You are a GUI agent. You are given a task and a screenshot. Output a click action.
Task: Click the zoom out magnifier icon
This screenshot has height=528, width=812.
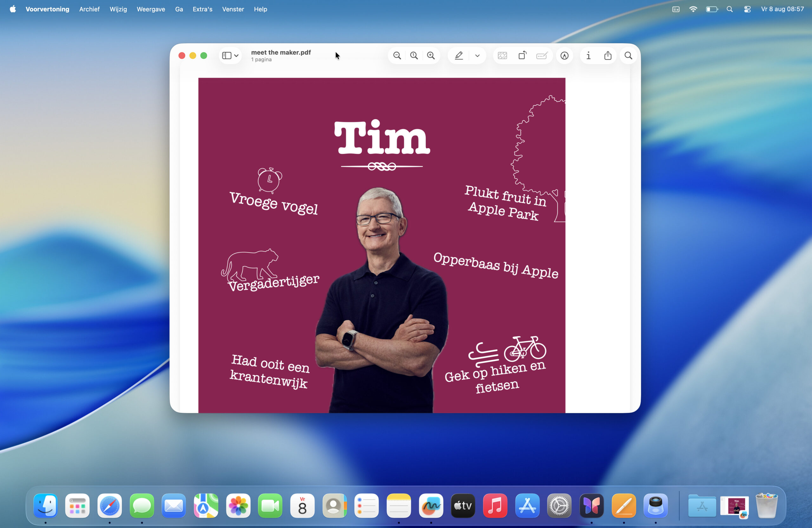tap(397, 55)
